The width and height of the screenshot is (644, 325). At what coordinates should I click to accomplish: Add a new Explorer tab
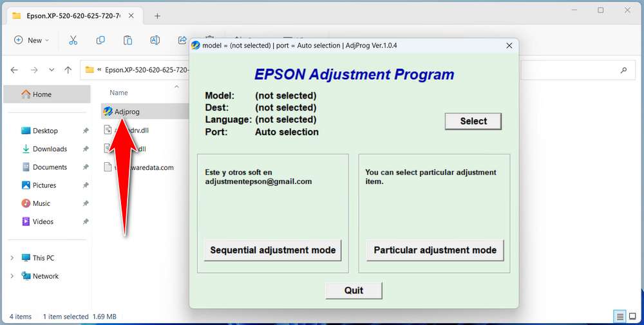(x=157, y=15)
